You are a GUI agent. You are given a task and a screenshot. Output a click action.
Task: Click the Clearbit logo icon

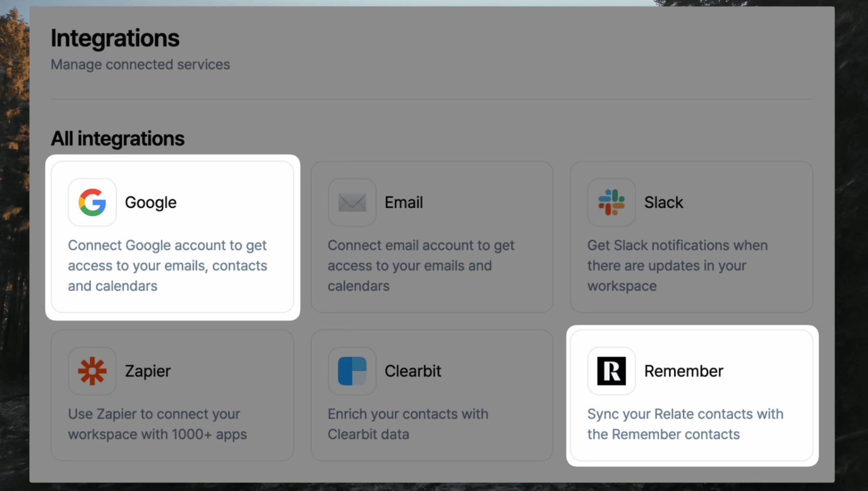[352, 371]
